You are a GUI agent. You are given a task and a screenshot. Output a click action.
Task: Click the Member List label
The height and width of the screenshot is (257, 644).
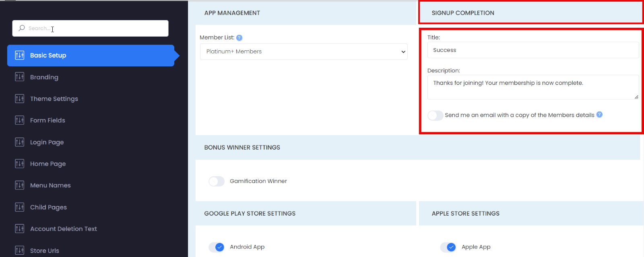217,37
